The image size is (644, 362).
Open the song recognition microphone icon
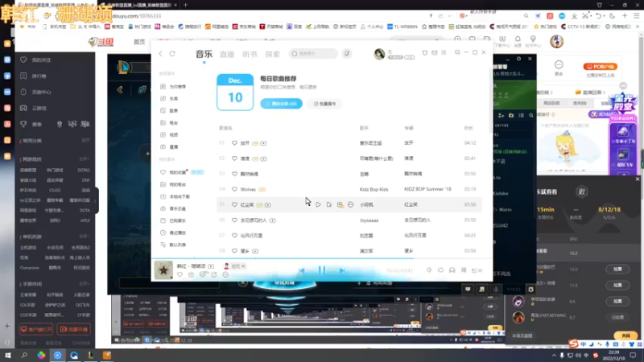coord(347,54)
